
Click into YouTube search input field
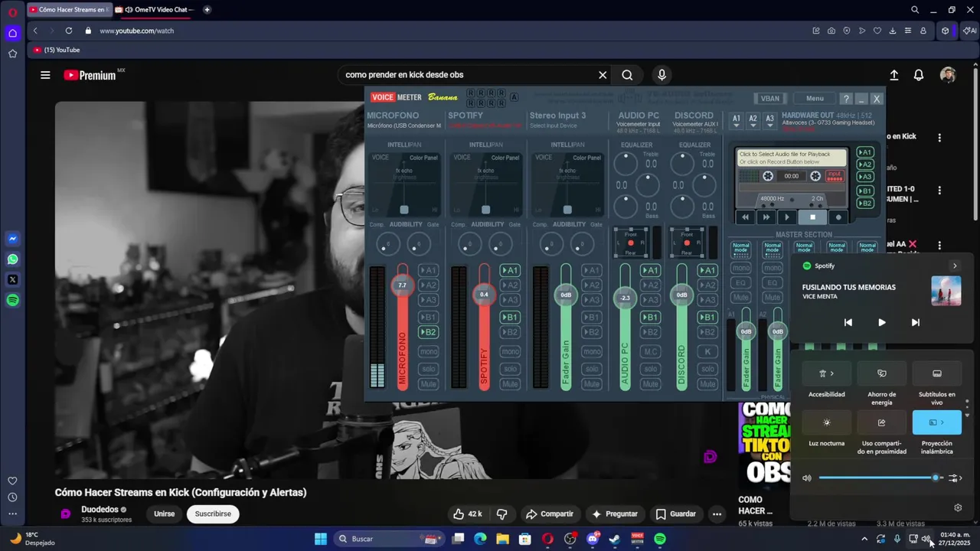coord(467,75)
